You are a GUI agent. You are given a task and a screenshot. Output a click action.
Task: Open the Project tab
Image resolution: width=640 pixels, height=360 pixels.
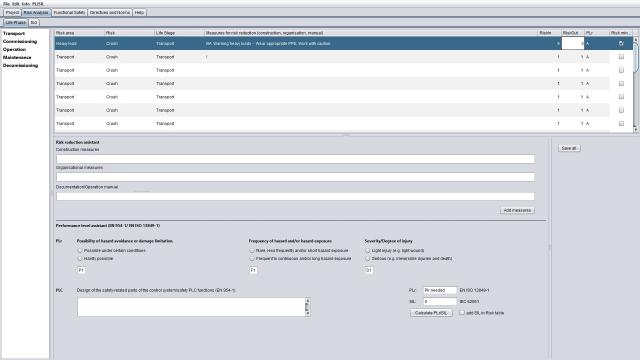tap(12, 13)
